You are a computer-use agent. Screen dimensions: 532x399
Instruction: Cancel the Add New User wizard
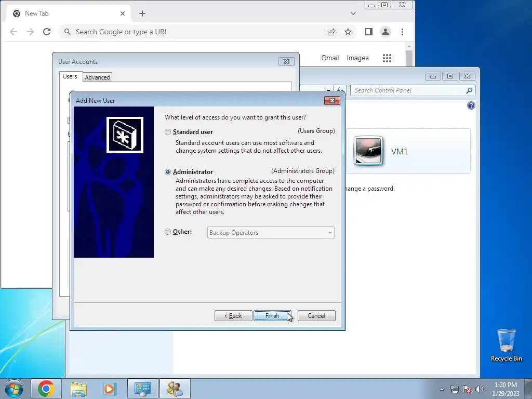(316, 316)
